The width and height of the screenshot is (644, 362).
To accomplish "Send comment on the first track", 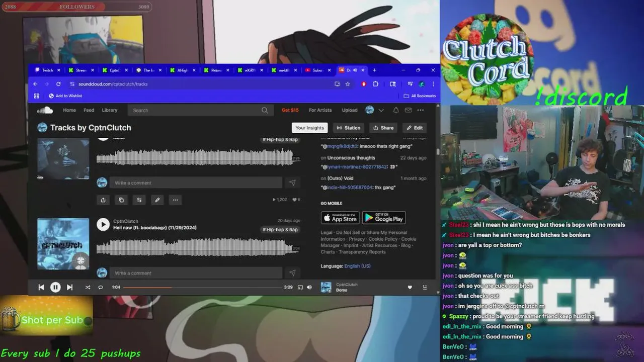I will click(x=292, y=183).
